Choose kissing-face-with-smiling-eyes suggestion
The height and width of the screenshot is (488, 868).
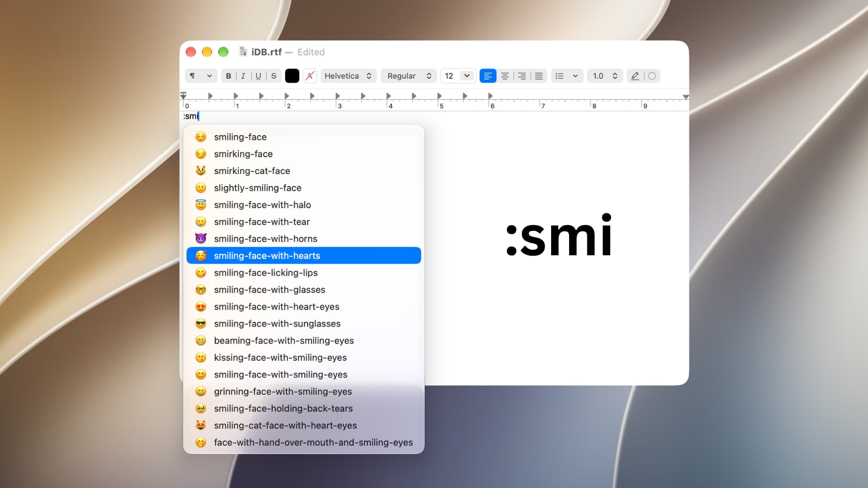304,357
